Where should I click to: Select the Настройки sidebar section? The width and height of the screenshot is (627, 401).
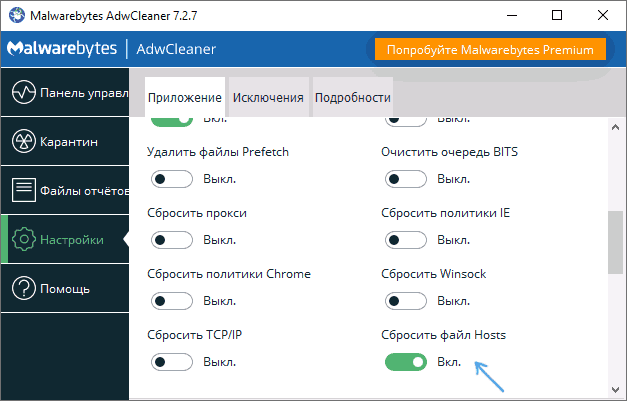coord(65,239)
